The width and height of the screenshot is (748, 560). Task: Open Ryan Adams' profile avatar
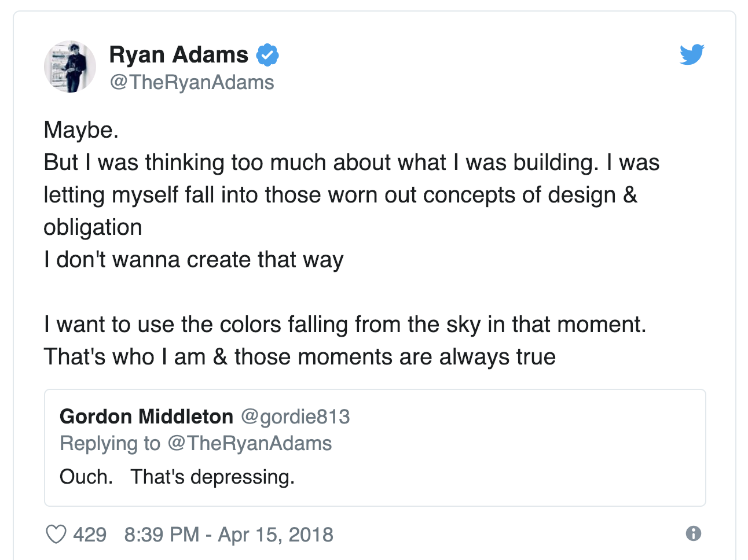point(70,67)
